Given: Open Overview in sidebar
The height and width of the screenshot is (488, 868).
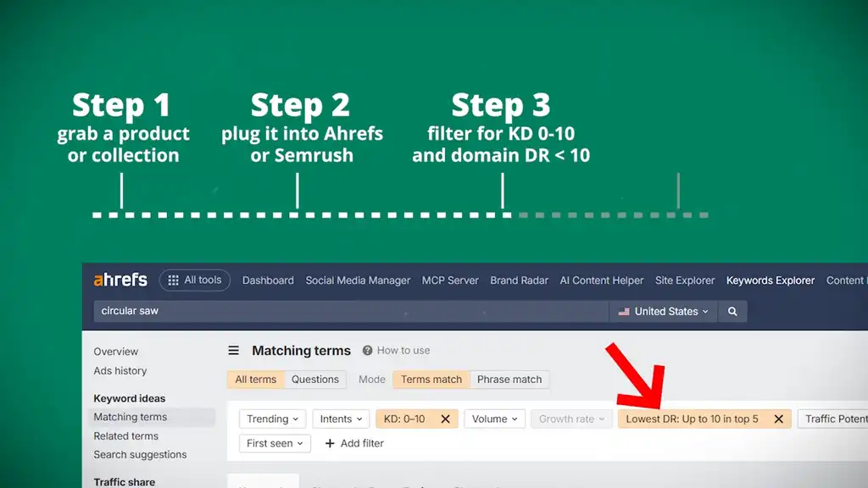Looking at the screenshot, I should [x=115, y=352].
